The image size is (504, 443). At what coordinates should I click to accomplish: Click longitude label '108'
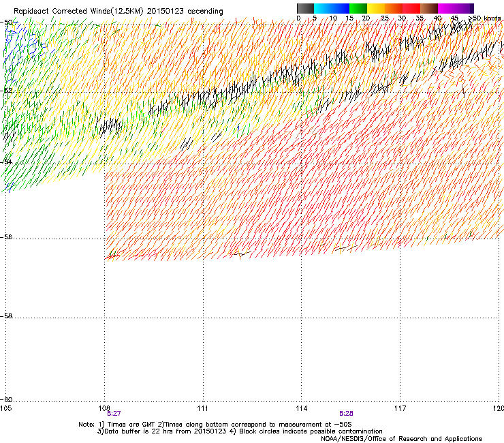(104, 408)
